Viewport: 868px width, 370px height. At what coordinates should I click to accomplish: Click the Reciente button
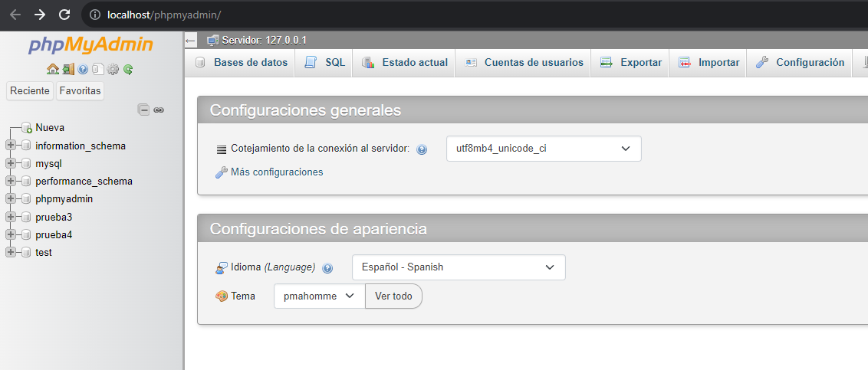(x=30, y=90)
